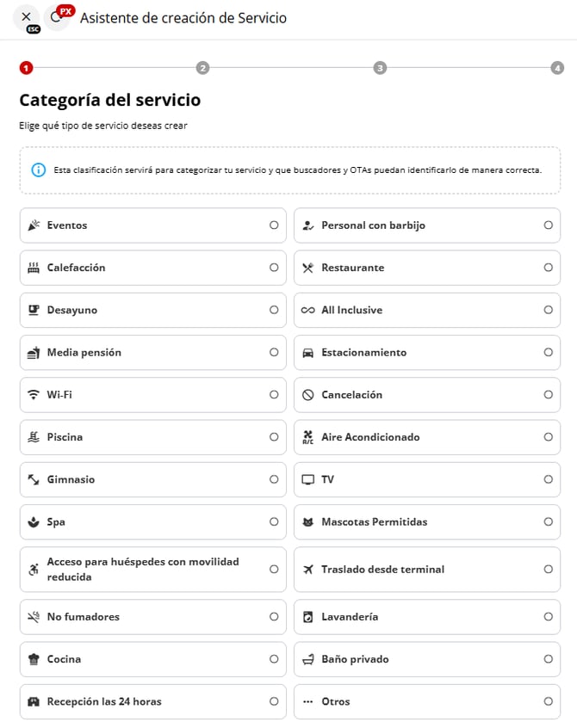Click the Estacionamiento car icon
Screen dimensions: 577x728
[307, 353]
